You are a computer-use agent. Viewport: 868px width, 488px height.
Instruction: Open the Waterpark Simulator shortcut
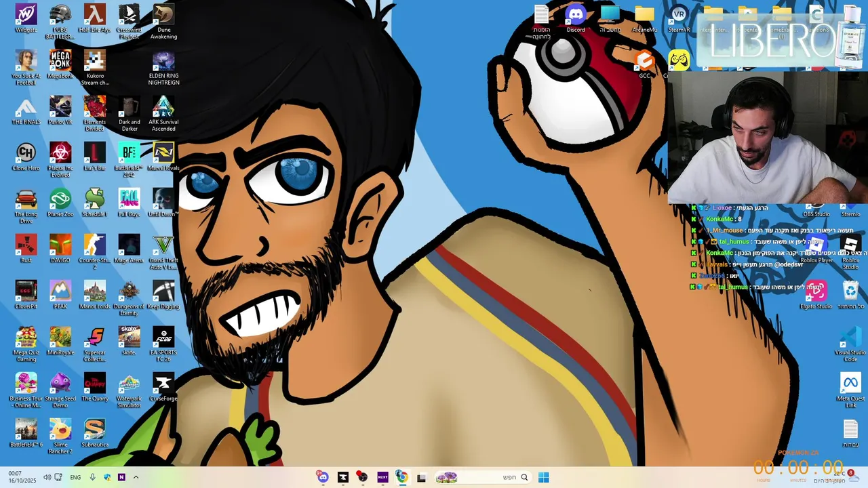pyautogui.click(x=129, y=390)
